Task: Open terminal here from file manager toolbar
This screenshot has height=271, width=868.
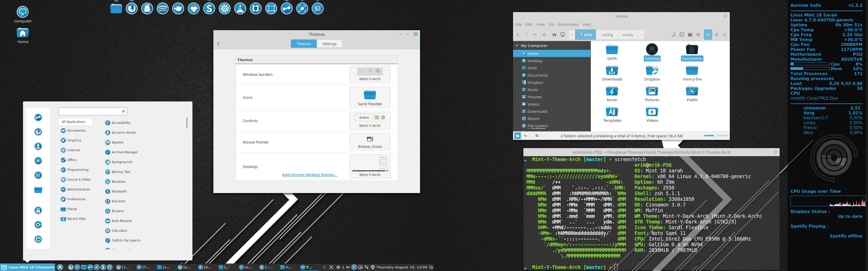Action: click(x=682, y=35)
